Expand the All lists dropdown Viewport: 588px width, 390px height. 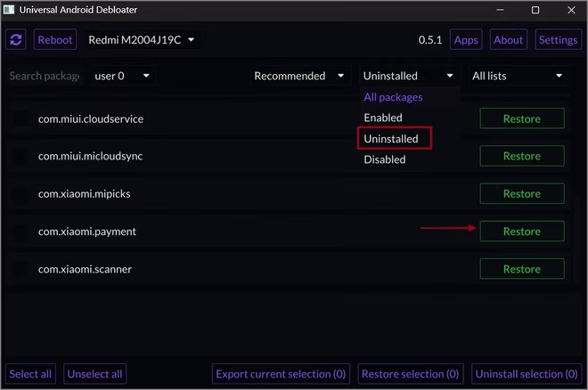coord(518,76)
